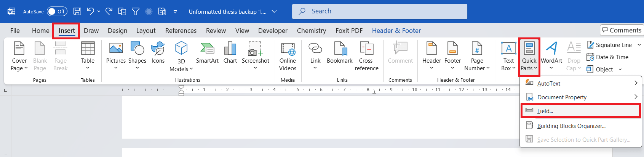Open the Design tab

coord(117,31)
